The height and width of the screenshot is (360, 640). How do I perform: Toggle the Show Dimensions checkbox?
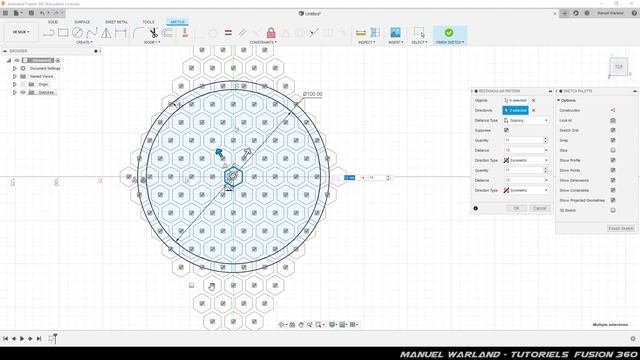613,180
